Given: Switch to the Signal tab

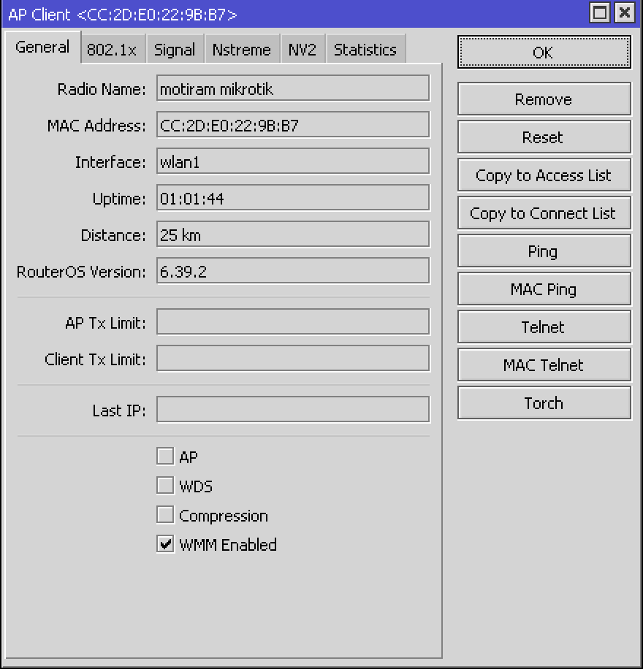Looking at the screenshot, I should click(175, 48).
